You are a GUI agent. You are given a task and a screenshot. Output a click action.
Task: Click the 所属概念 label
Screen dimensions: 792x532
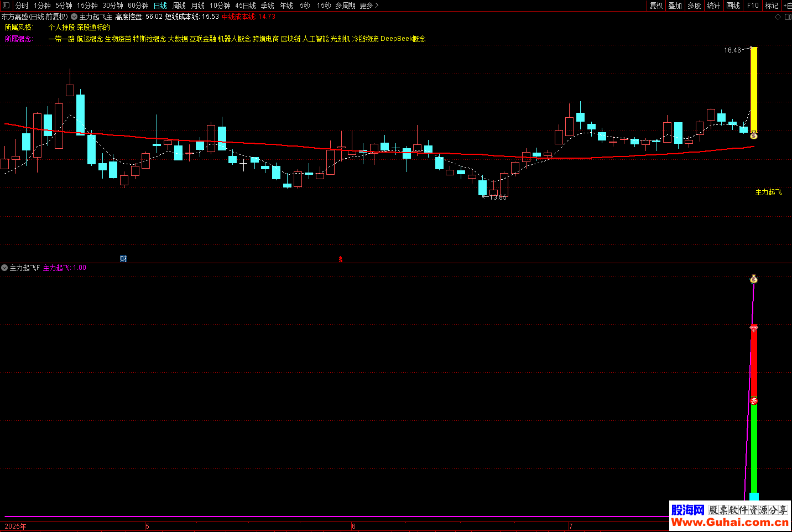click(x=19, y=39)
